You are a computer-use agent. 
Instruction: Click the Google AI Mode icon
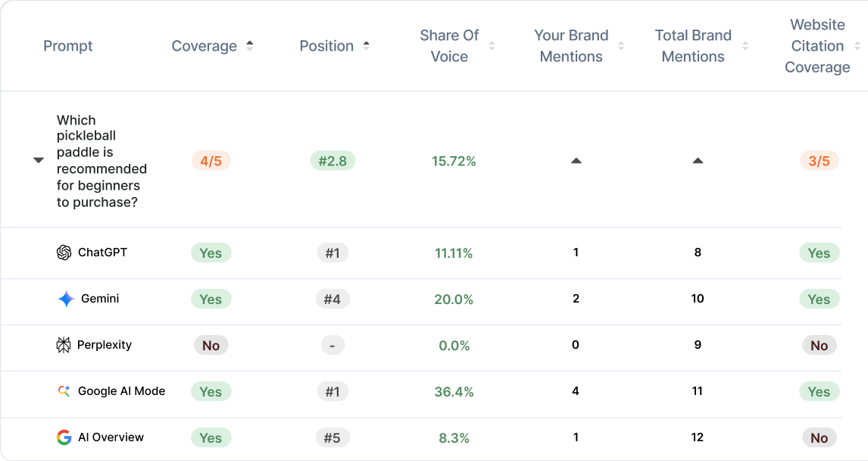coord(64,391)
